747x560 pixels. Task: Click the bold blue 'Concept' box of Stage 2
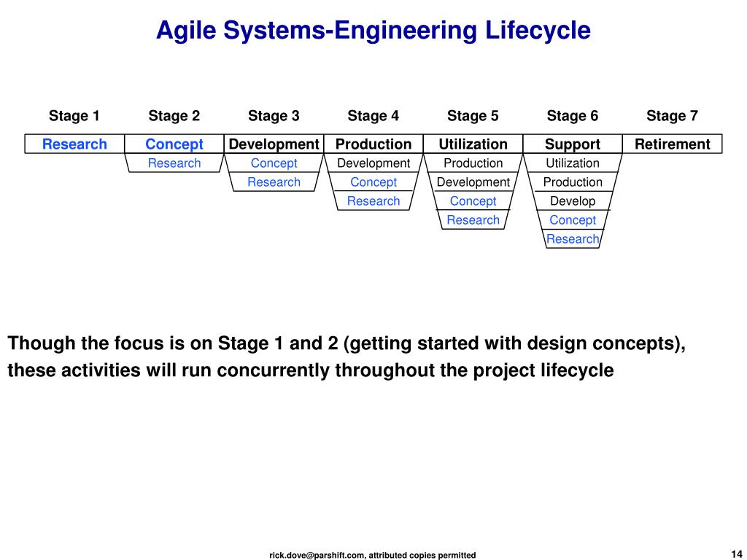174,144
